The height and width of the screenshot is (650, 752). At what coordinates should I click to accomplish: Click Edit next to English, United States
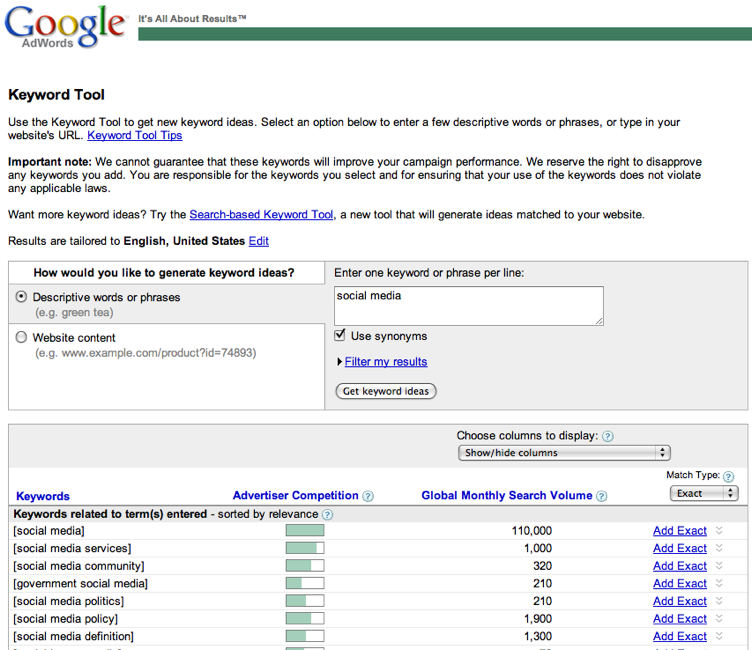258,241
